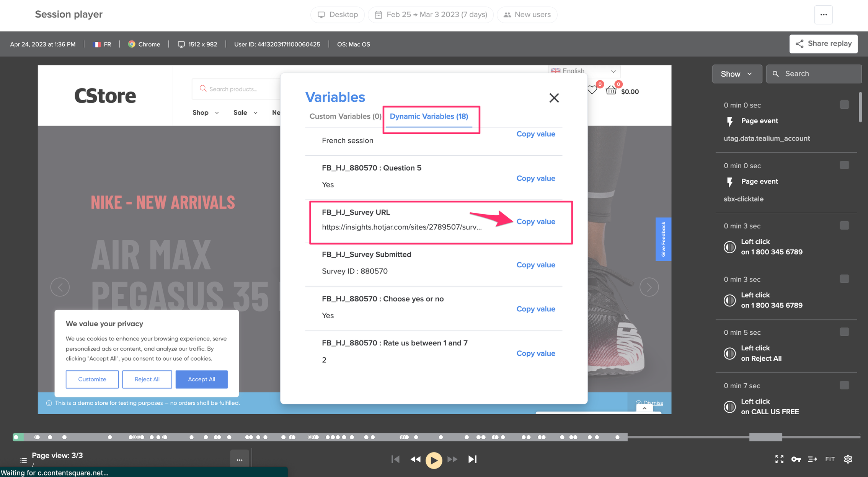Screen dimensions: 868x477
Task: Click the first event marker on timeline
Action: click(x=16, y=437)
